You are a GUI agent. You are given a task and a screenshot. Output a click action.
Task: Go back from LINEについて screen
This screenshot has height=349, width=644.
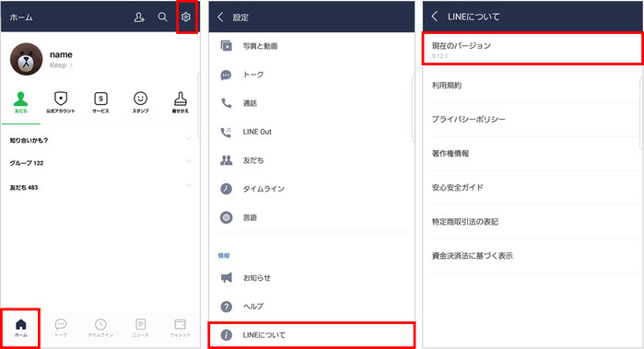click(435, 17)
